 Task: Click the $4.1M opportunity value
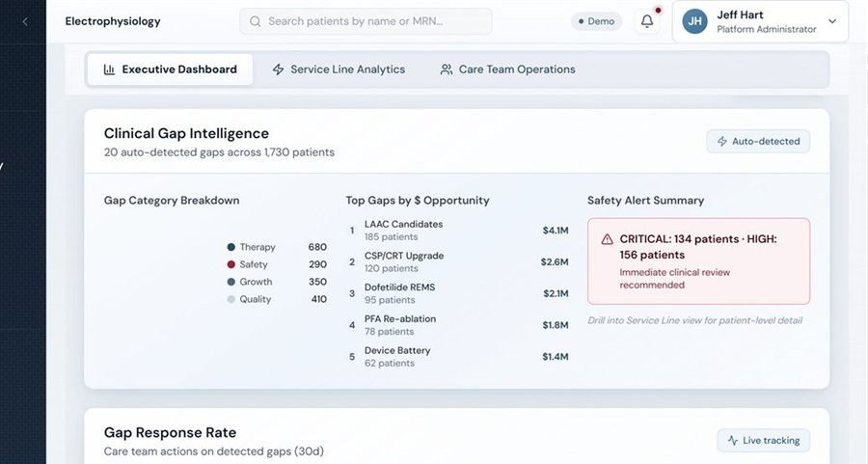[x=556, y=231]
